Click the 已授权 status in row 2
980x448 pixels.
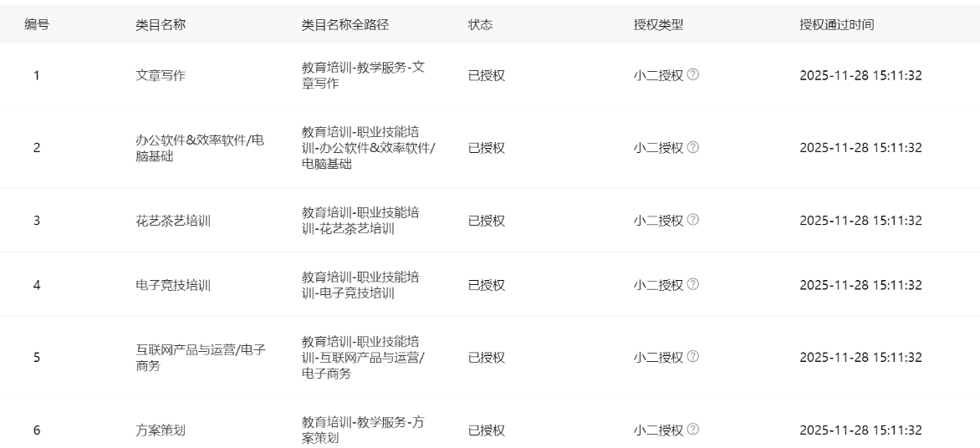(487, 148)
